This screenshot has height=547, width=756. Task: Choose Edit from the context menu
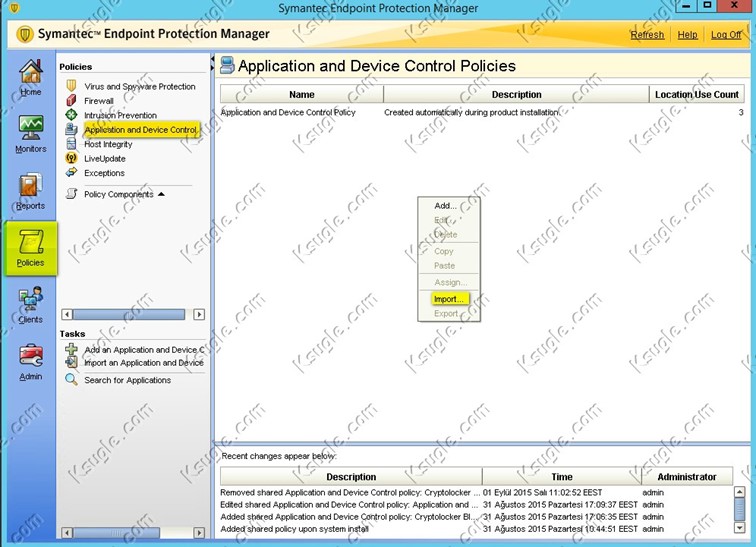[x=447, y=220]
